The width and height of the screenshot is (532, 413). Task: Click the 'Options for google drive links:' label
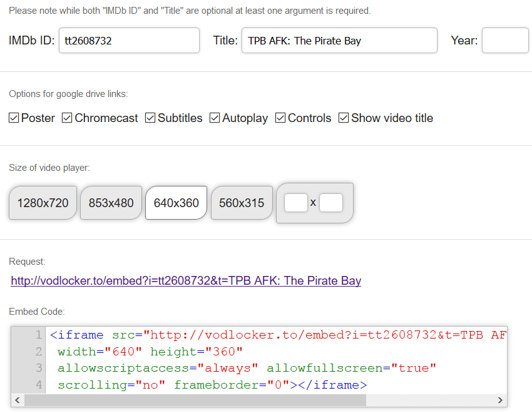68,94
